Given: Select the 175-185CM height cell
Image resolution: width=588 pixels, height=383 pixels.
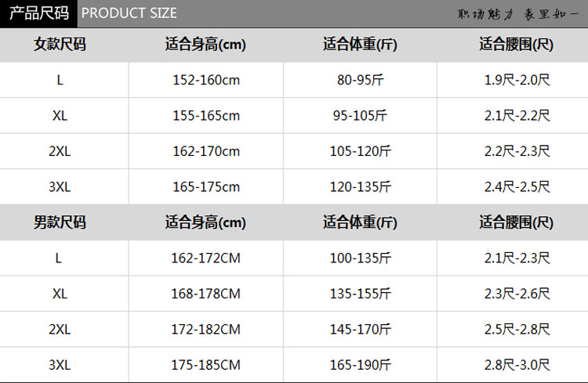Looking at the screenshot, I should [x=206, y=365].
